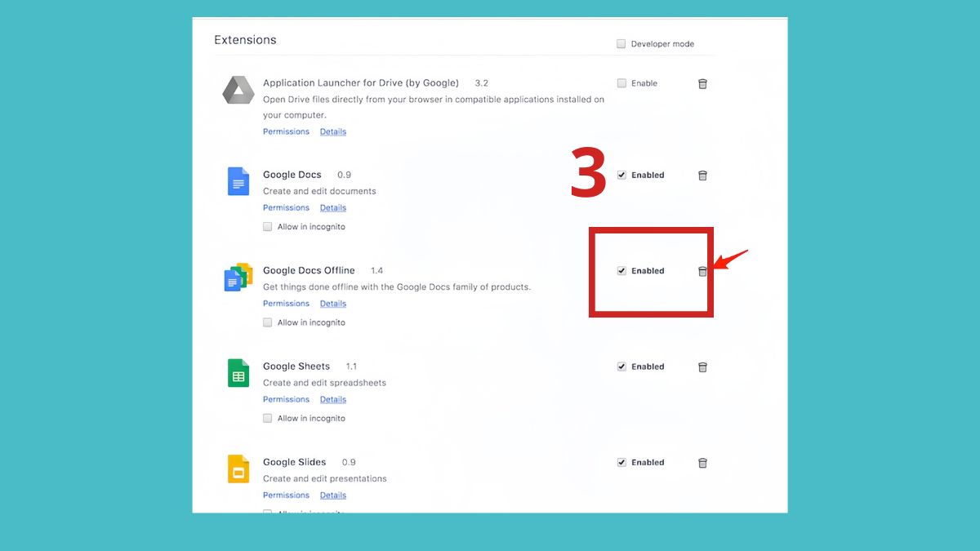Uncheck Enabled for Google Slides

click(x=621, y=462)
